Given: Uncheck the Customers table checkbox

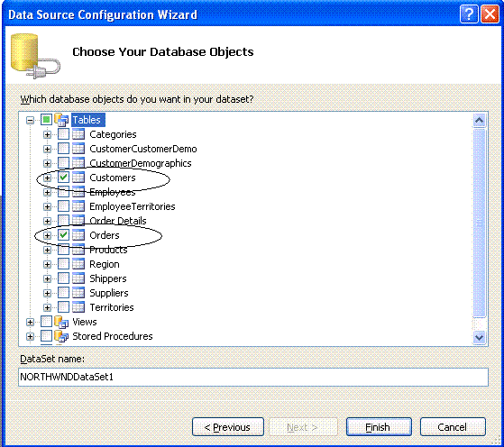Looking at the screenshot, I should click(x=64, y=178).
